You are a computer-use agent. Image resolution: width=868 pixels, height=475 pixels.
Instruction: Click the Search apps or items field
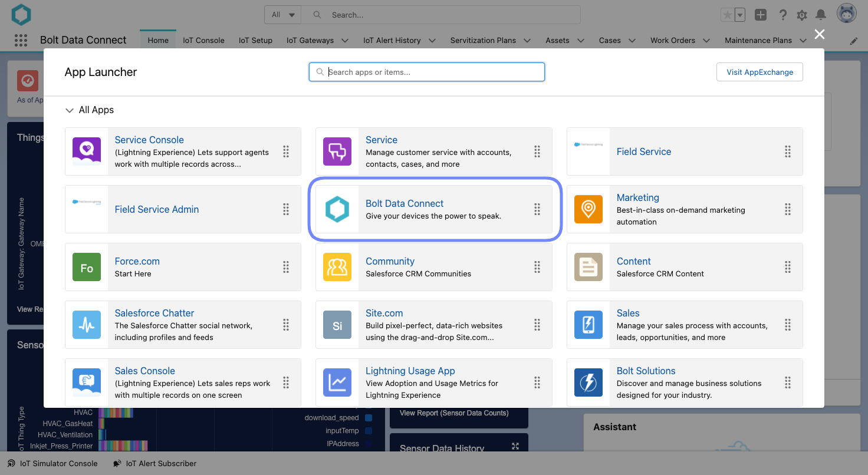pos(427,72)
